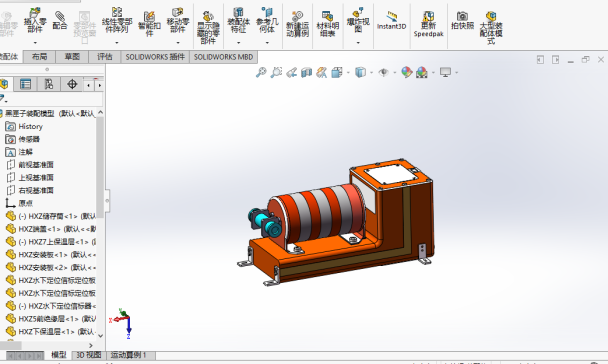
Task: Switch to the 3D 视图 bottom tab
Action: click(x=89, y=355)
